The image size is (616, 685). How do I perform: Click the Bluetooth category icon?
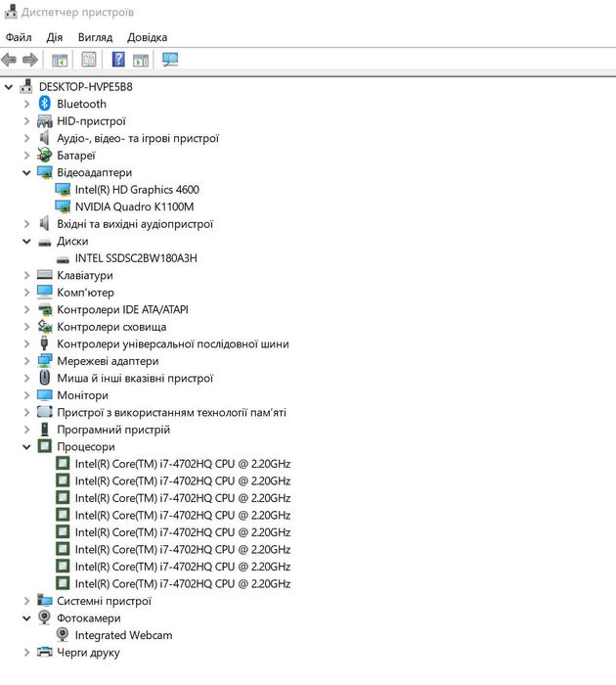click(45, 104)
